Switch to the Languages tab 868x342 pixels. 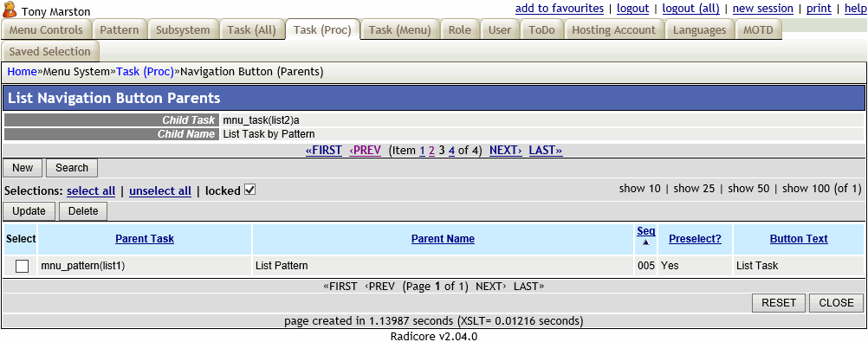point(700,30)
